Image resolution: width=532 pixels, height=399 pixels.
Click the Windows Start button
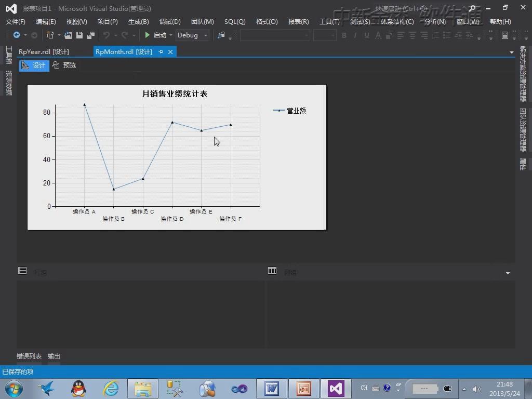point(14,389)
